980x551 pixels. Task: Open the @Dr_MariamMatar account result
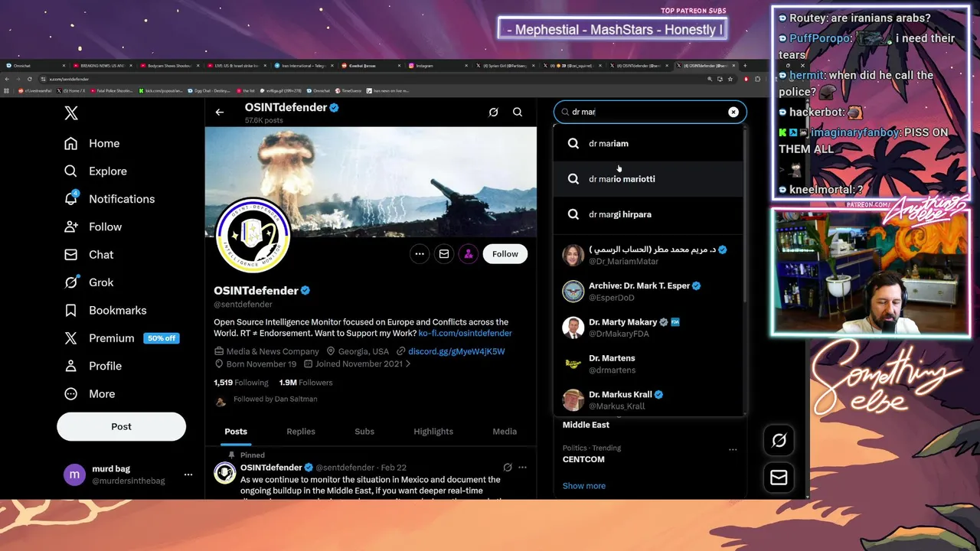point(648,256)
